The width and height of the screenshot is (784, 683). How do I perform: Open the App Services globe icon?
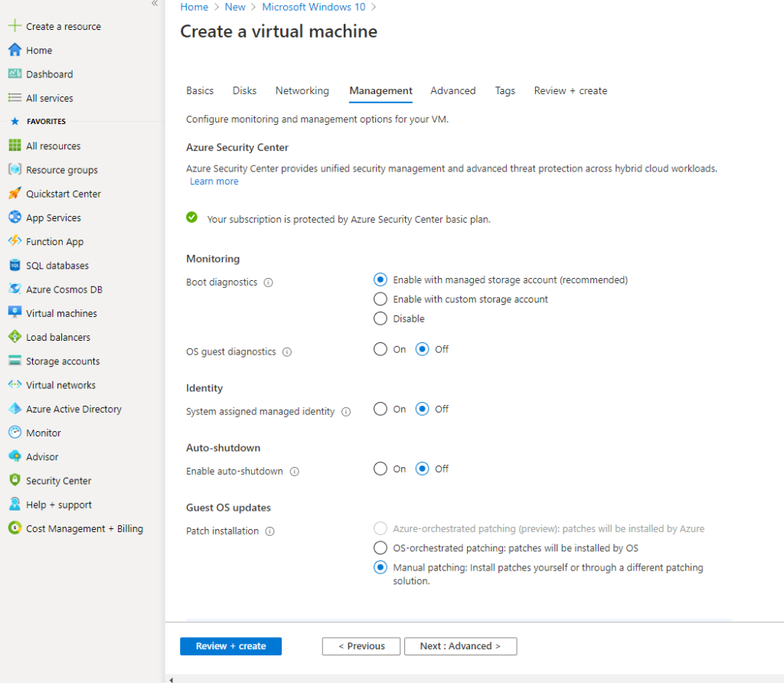[15, 217]
